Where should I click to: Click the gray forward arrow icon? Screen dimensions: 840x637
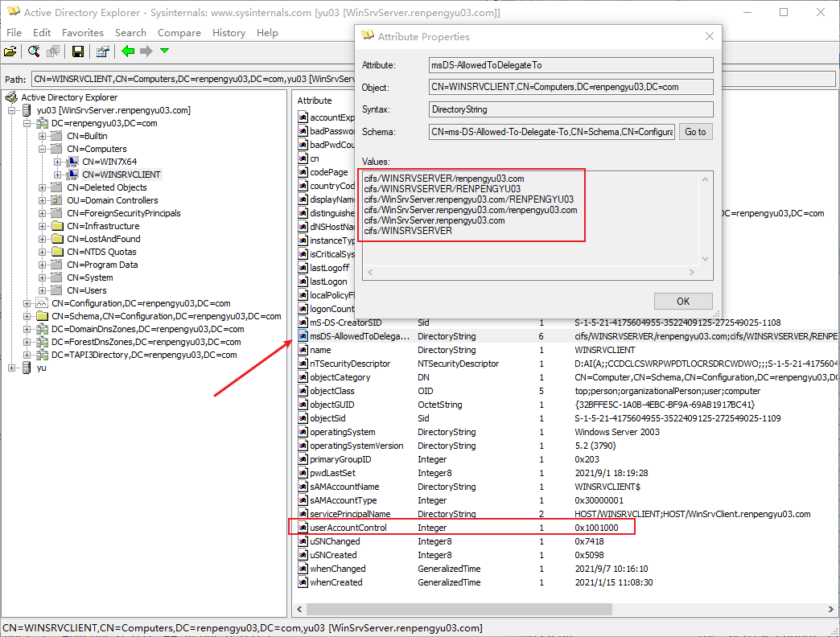coord(146,51)
